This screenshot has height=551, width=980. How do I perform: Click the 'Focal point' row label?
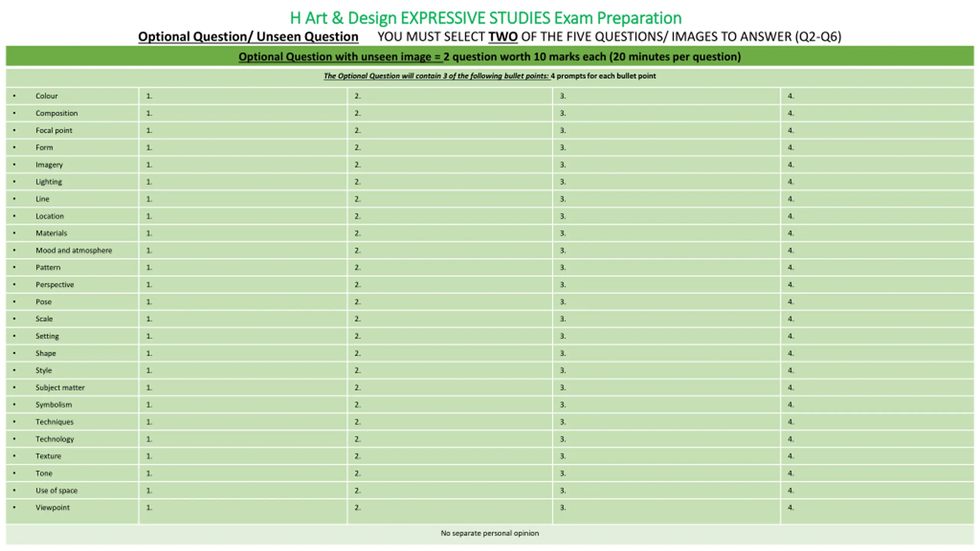click(54, 130)
